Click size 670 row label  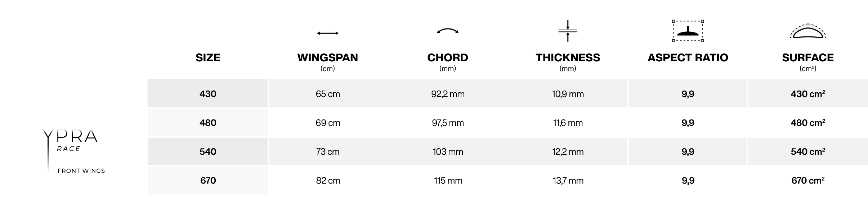coord(208,180)
